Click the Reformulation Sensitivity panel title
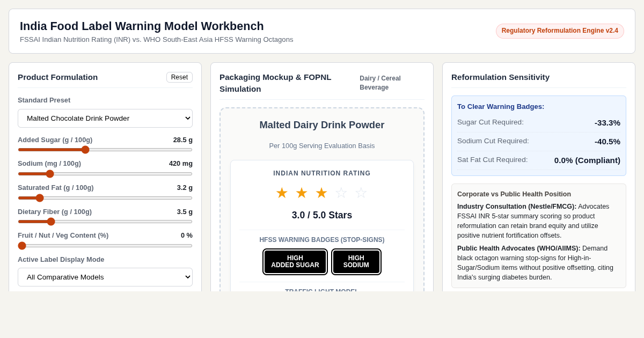The height and width of the screenshot is (338, 644). 500,77
